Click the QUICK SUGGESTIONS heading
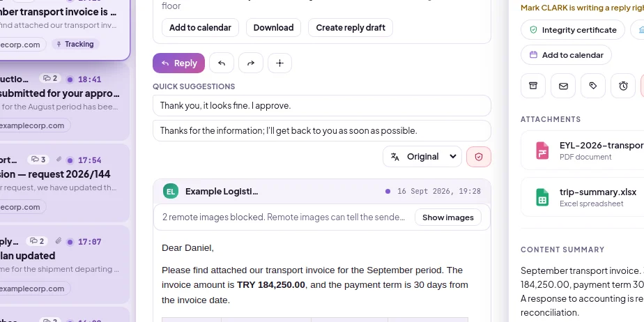The image size is (644, 322). [194, 86]
